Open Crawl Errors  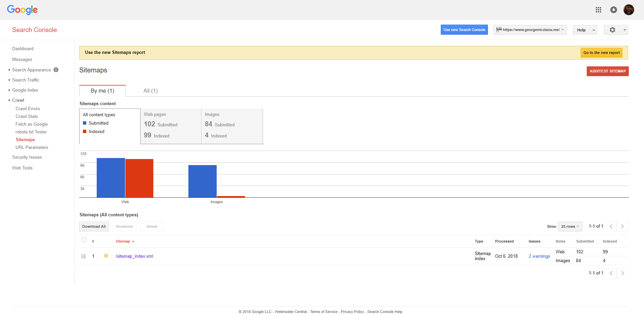pyautogui.click(x=28, y=108)
